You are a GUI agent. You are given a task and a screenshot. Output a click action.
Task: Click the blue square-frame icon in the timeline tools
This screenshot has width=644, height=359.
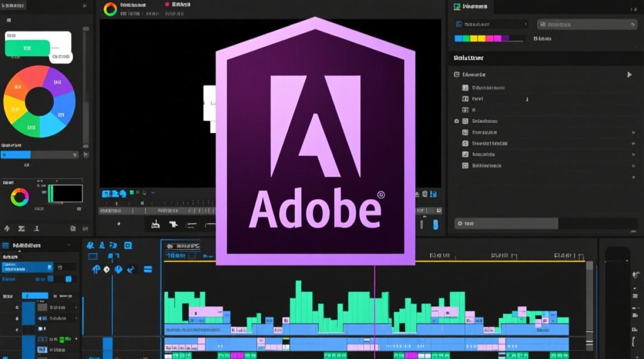coord(128,246)
